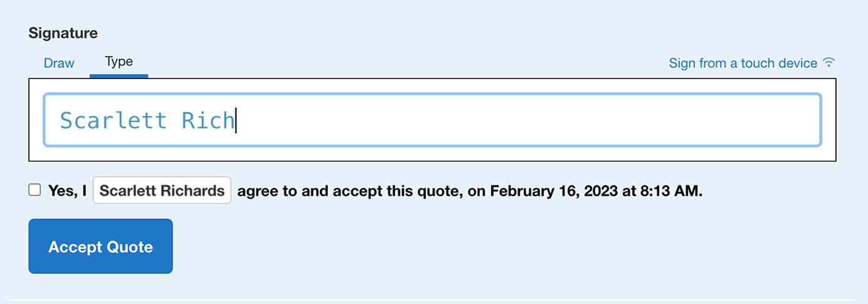868x304 pixels.
Task: Click the typed text Scarlett Rich
Action: point(147,120)
